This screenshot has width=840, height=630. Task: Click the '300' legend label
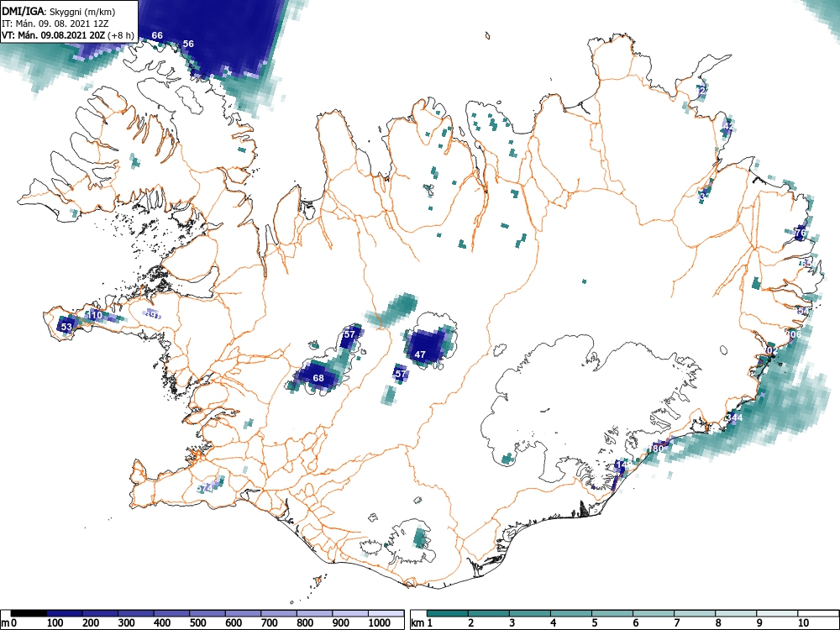(127, 622)
